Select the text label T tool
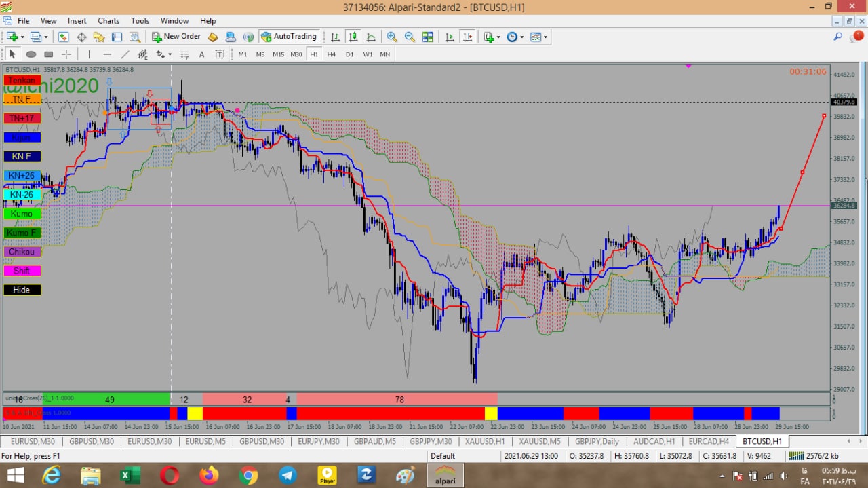The height and width of the screenshot is (488, 868). (219, 54)
